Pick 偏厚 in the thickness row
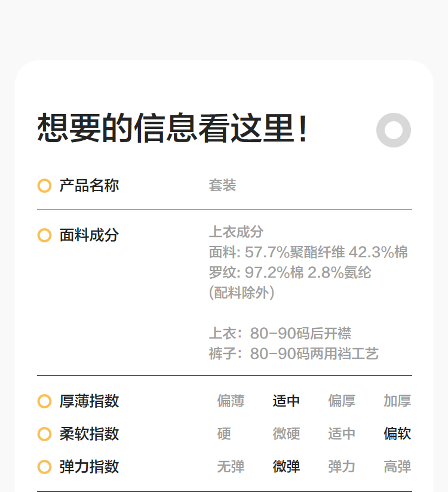The height and width of the screenshot is (492, 448). pyautogui.click(x=342, y=401)
